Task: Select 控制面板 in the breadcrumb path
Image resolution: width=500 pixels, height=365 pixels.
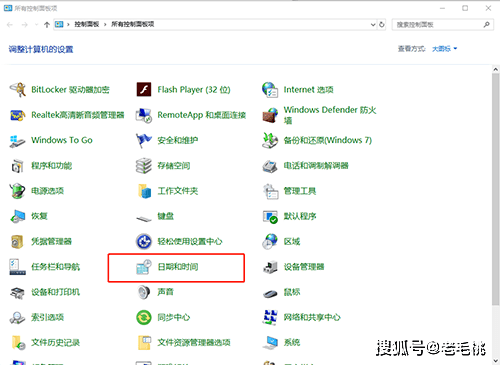Action: coord(87,24)
